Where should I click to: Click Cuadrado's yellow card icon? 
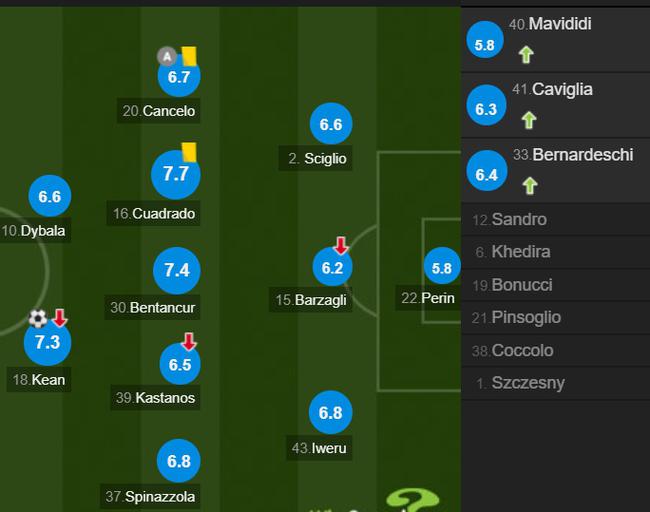tap(189, 152)
